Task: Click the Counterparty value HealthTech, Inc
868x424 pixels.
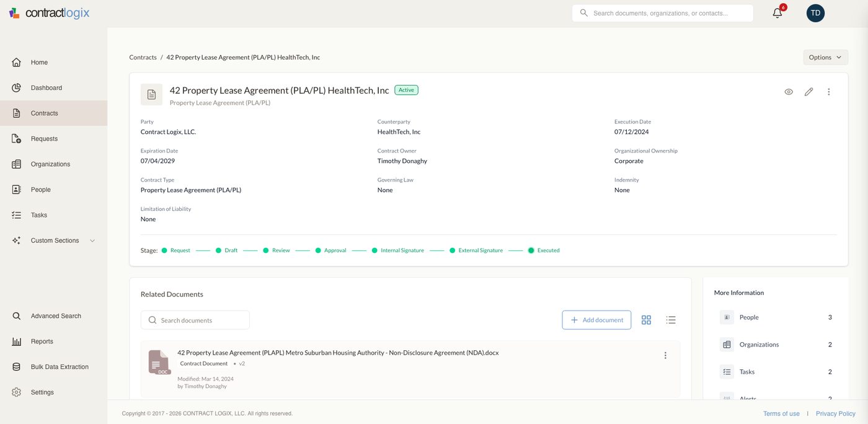Action: tap(399, 132)
